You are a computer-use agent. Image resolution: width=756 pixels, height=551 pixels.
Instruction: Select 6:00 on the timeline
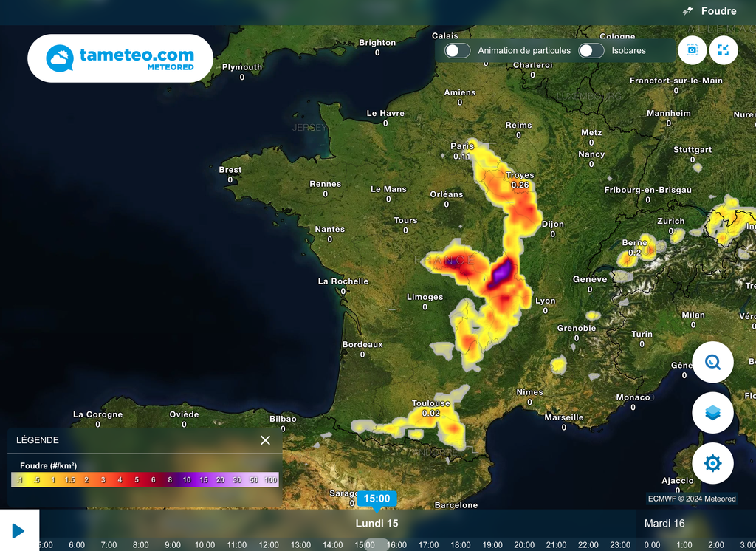point(77,545)
